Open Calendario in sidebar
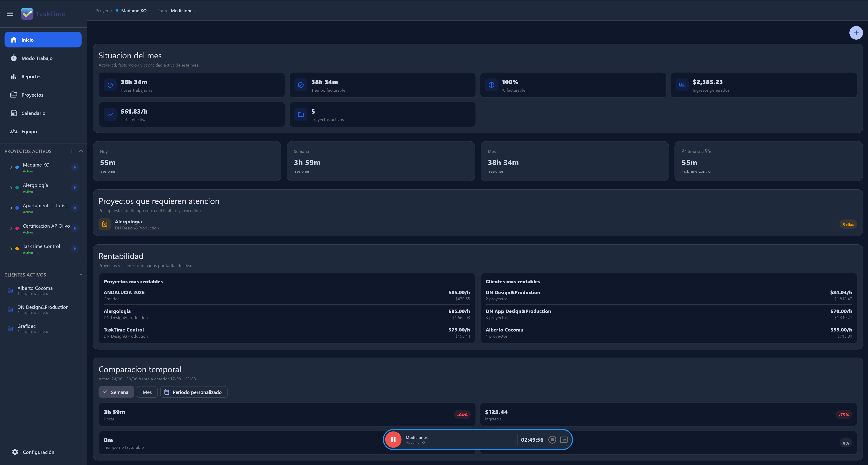The width and height of the screenshot is (868, 465). click(43, 113)
